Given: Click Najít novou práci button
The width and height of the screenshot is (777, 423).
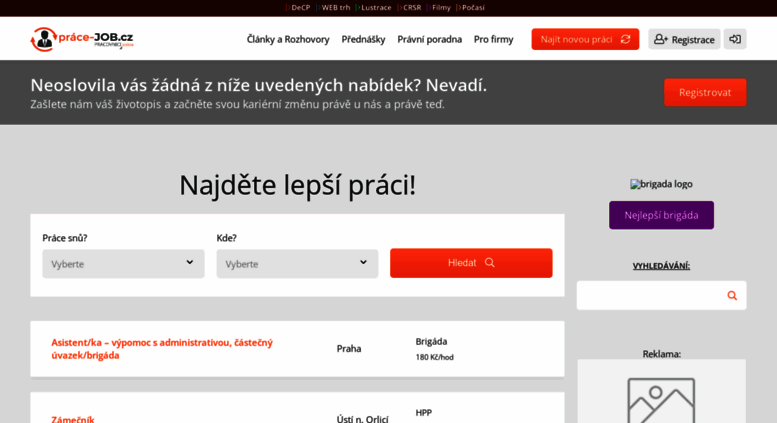Looking at the screenshot, I should (585, 39).
